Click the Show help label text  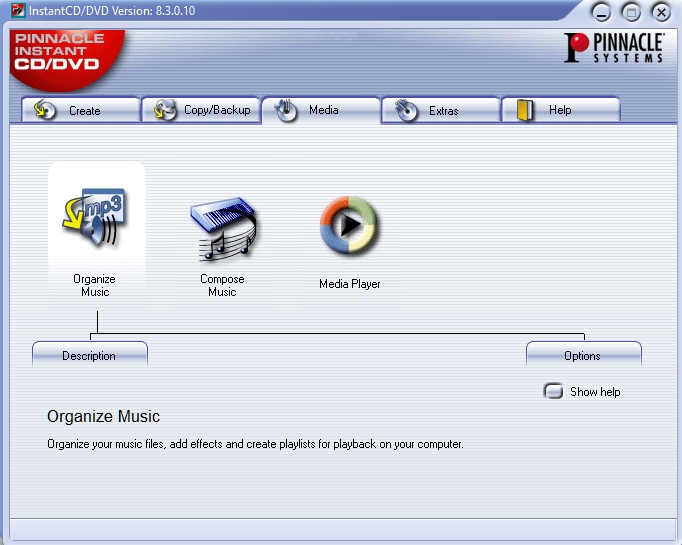[x=595, y=392]
